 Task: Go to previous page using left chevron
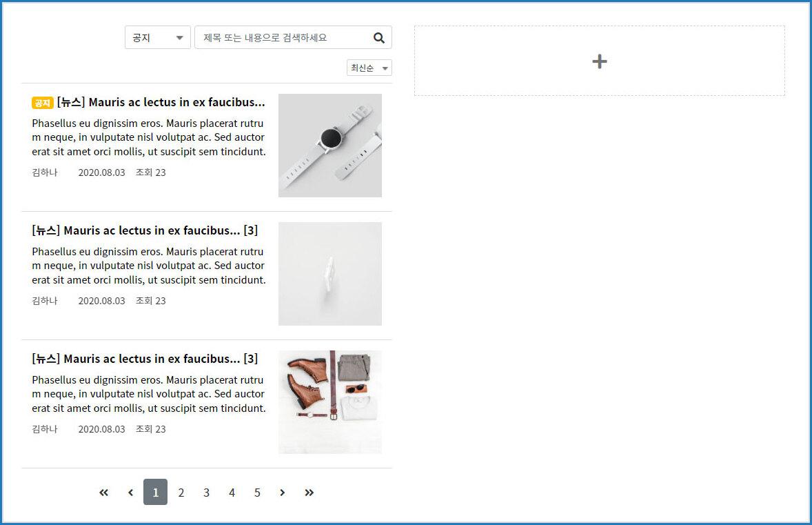click(130, 493)
